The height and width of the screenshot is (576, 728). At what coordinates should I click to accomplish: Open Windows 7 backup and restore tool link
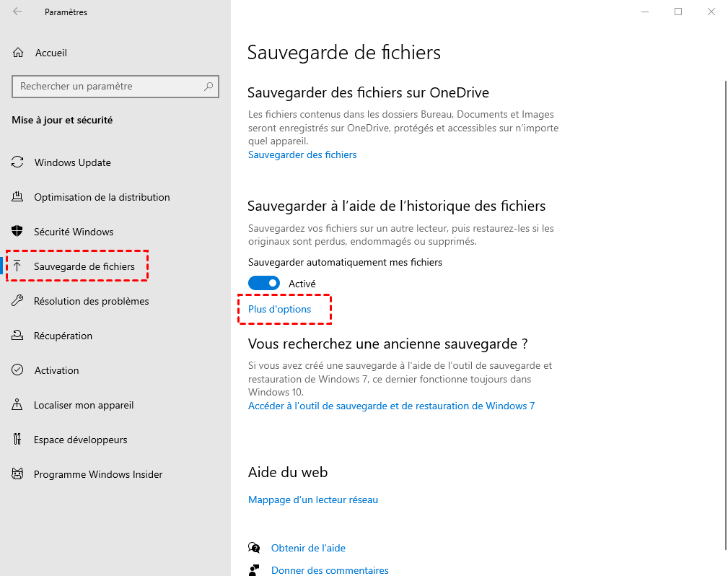click(x=391, y=406)
